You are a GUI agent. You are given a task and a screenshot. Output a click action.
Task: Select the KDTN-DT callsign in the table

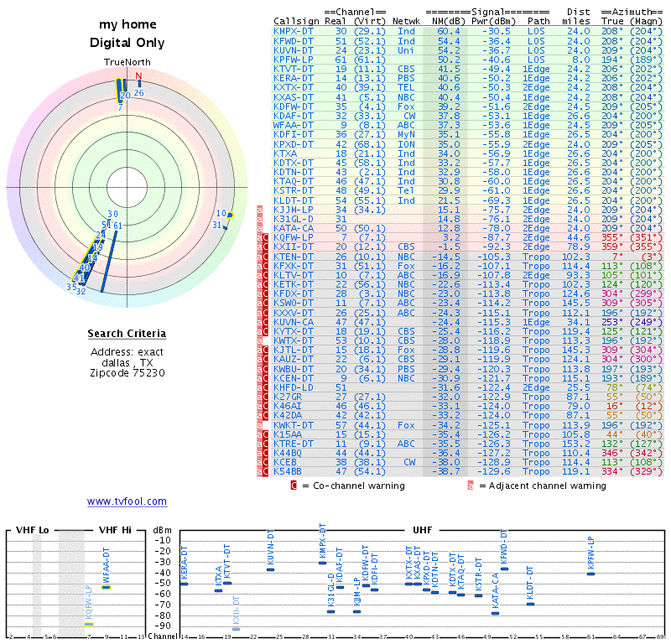point(294,172)
